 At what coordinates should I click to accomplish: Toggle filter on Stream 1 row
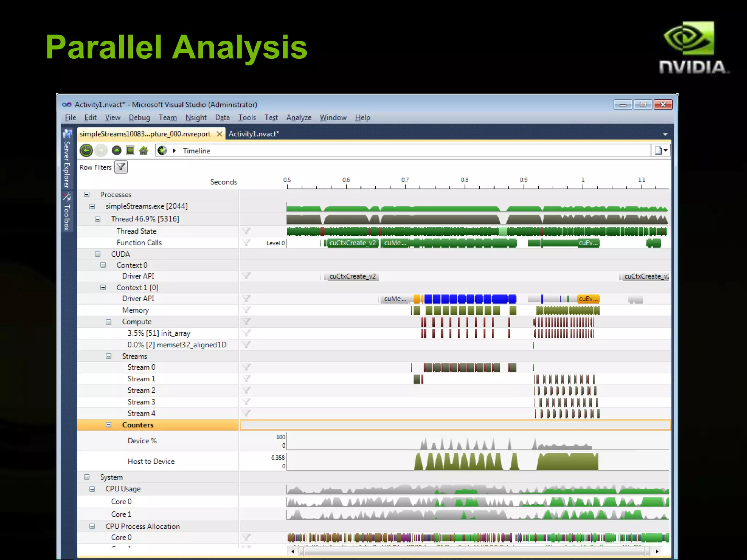point(247,379)
